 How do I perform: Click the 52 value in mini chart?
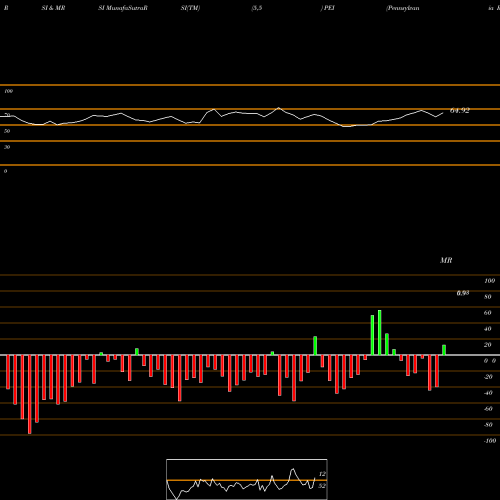[322, 486]
